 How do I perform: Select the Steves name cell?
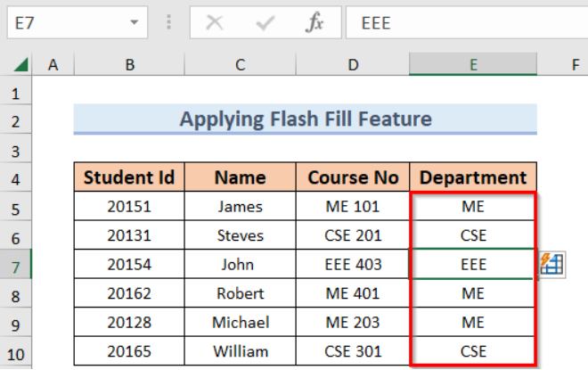240,234
